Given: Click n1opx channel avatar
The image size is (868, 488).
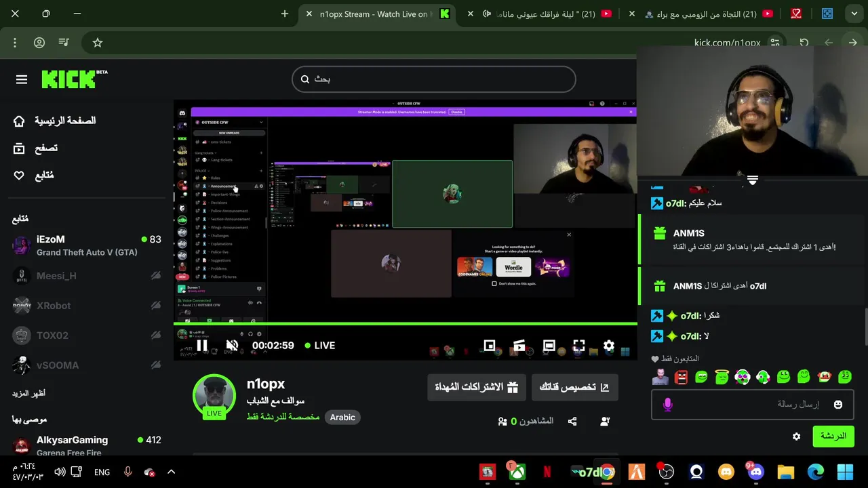Looking at the screenshot, I should click(x=214, y=396).
